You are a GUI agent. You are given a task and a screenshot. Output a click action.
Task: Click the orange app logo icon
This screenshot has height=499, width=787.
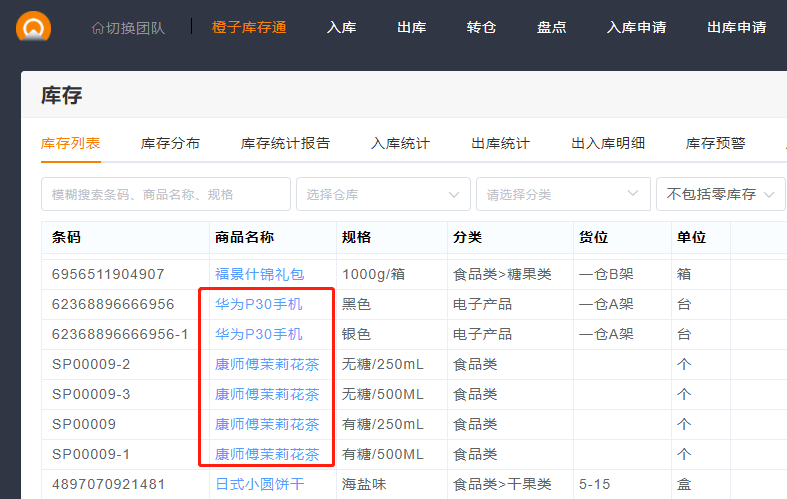[x=34, y=26]
